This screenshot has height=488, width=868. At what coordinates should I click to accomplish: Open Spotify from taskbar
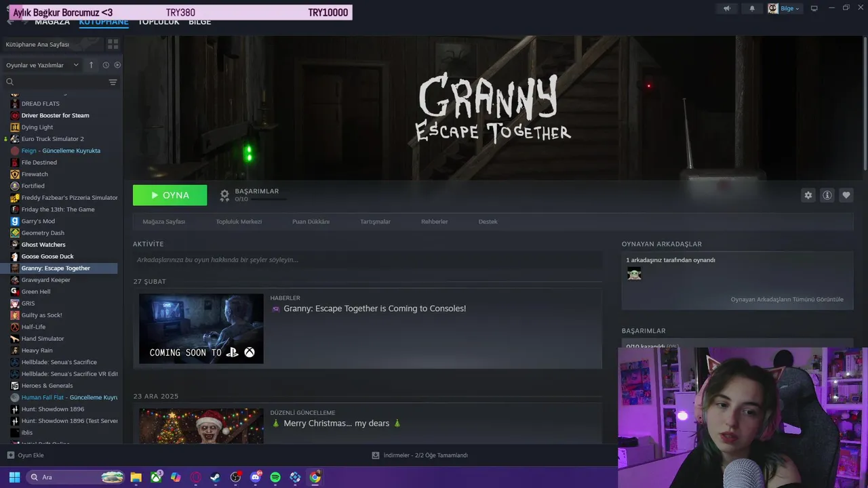[x=275, y=477]
